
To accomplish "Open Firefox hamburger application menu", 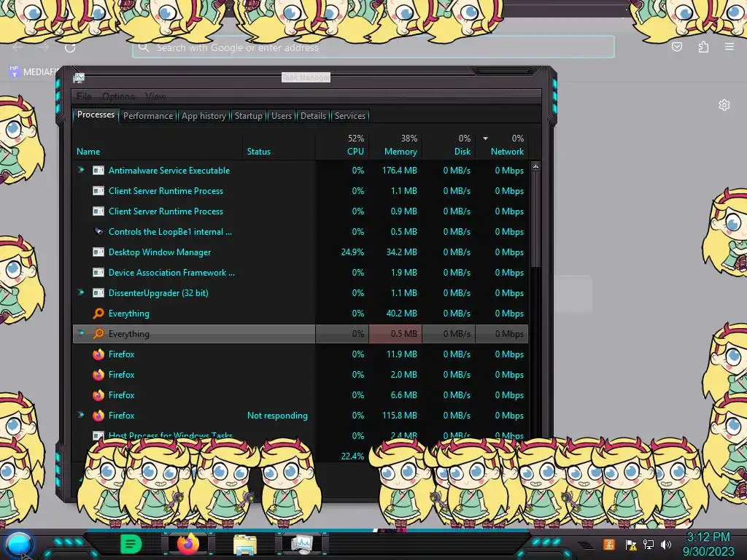I will point(729,47).
